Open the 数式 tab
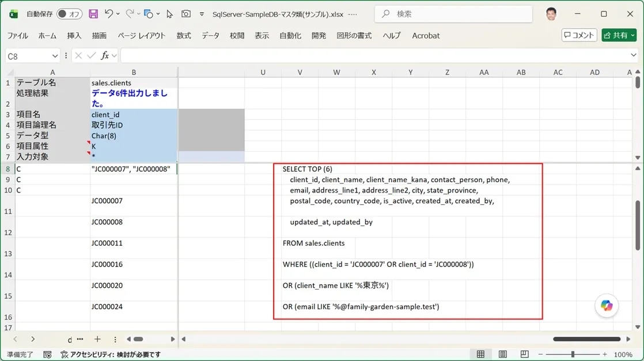 point(184,36)
